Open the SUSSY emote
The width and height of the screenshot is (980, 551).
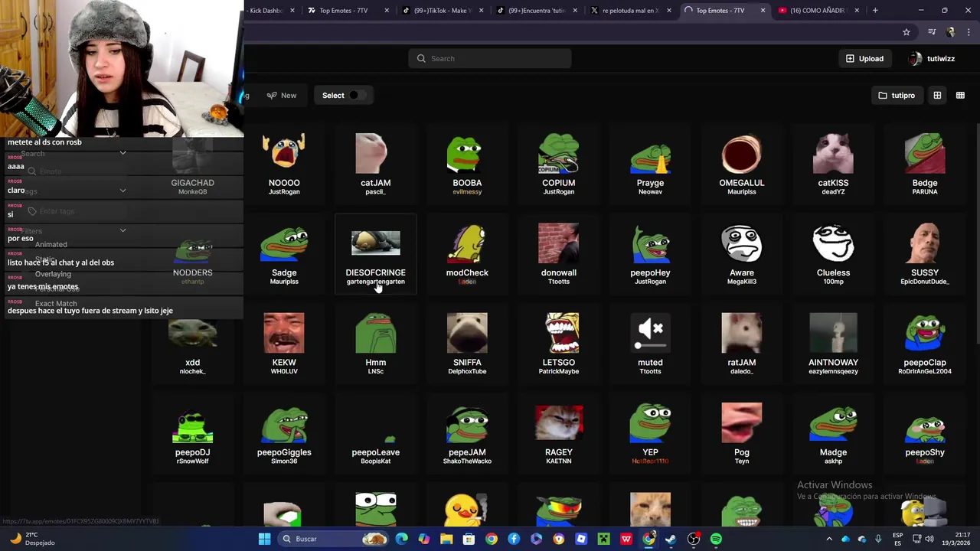pyautogui.click(x=925, y=253)
